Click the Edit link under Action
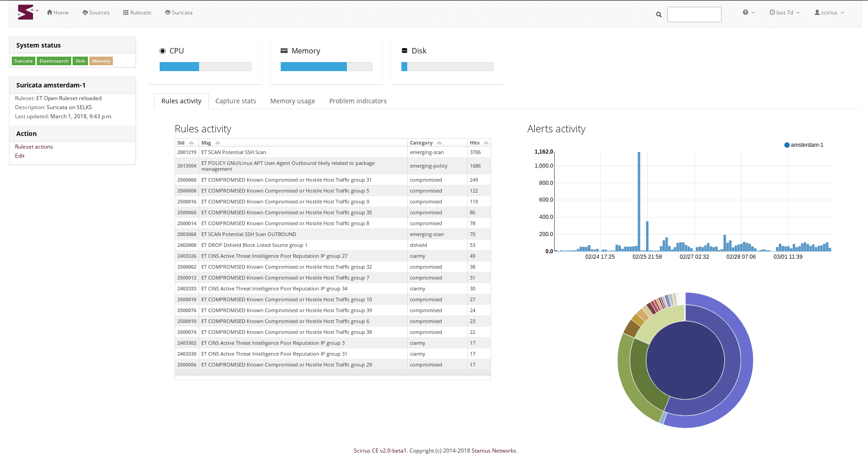The height and width of the screenshot is (463, 868). tap(20, 156)
